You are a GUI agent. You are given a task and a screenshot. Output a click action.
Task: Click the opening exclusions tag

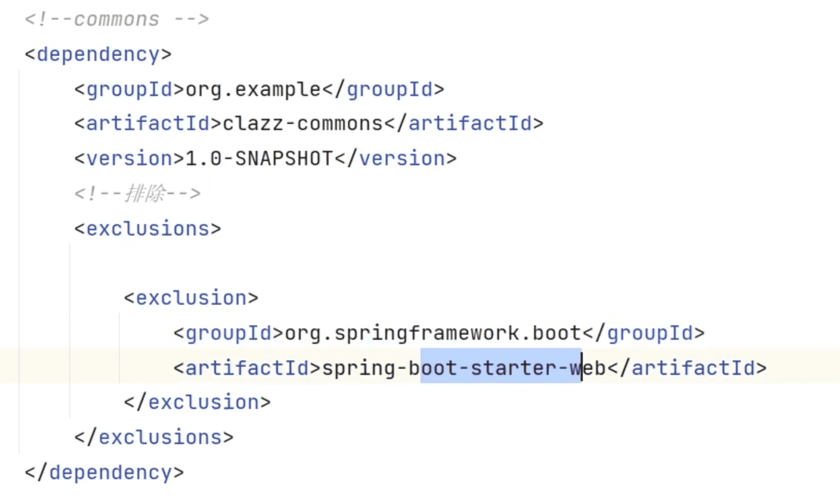point(148,228)
